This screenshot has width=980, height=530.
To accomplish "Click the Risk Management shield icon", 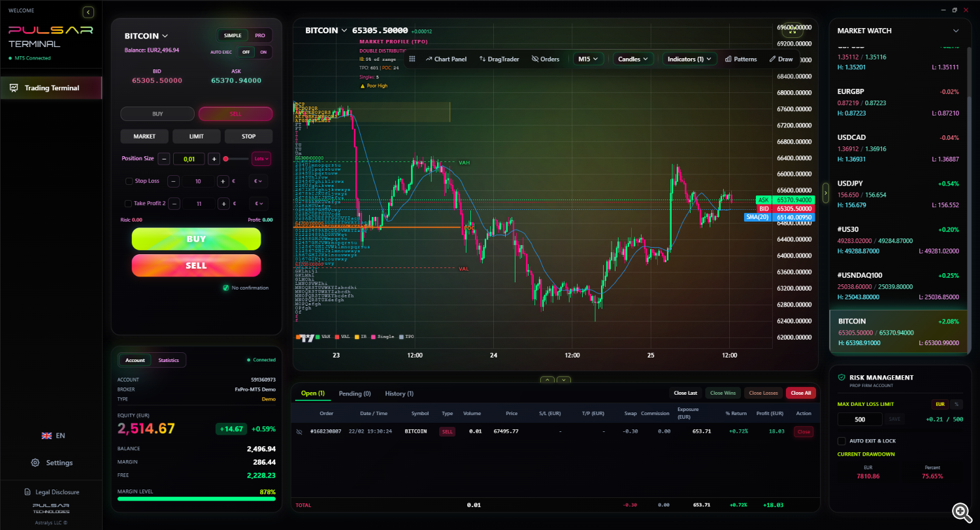I will [841, 377].
